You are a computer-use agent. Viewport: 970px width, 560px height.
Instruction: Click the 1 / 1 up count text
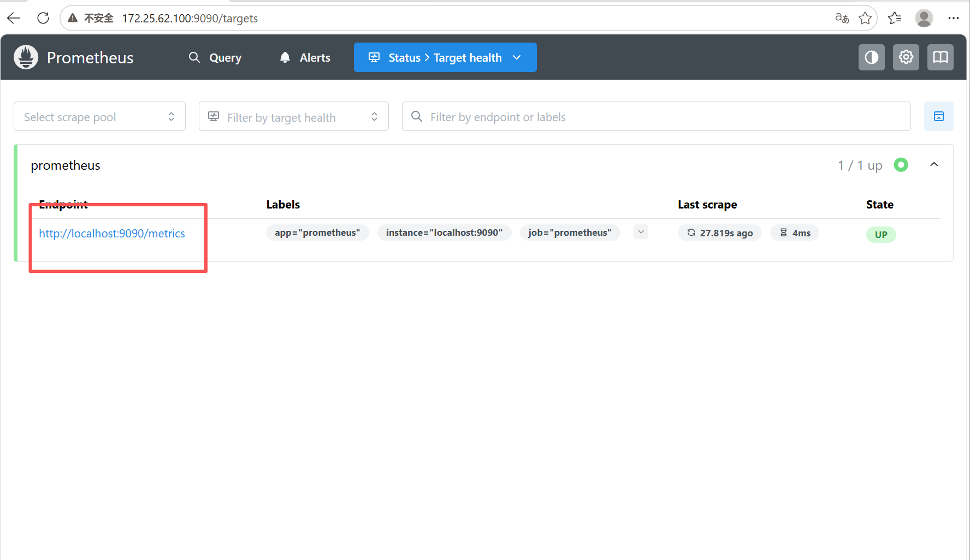click(860, 165)
